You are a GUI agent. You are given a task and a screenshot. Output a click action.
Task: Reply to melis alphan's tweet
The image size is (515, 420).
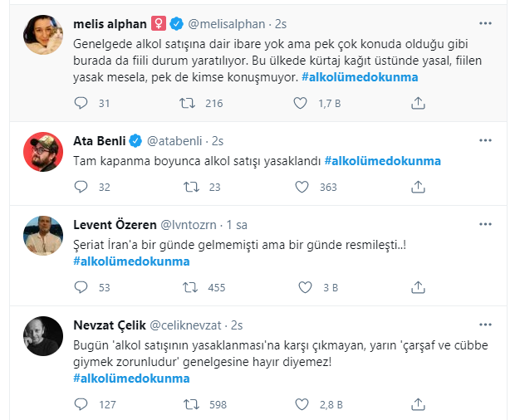(81, 104)
